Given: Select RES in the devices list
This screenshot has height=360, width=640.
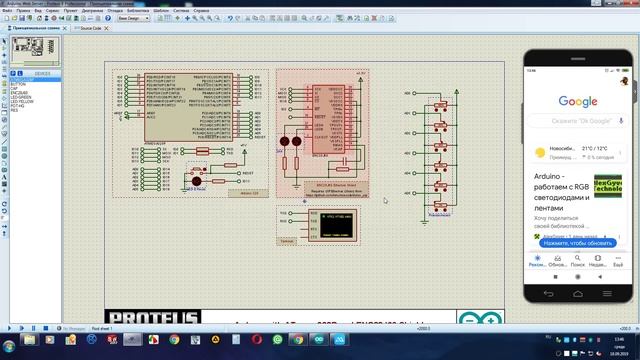Looking at the screenshot, I should (14, 110).
